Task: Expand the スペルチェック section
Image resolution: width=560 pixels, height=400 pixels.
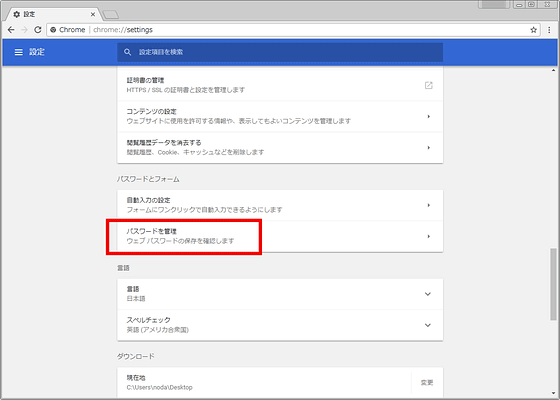Action: (280, 325)
